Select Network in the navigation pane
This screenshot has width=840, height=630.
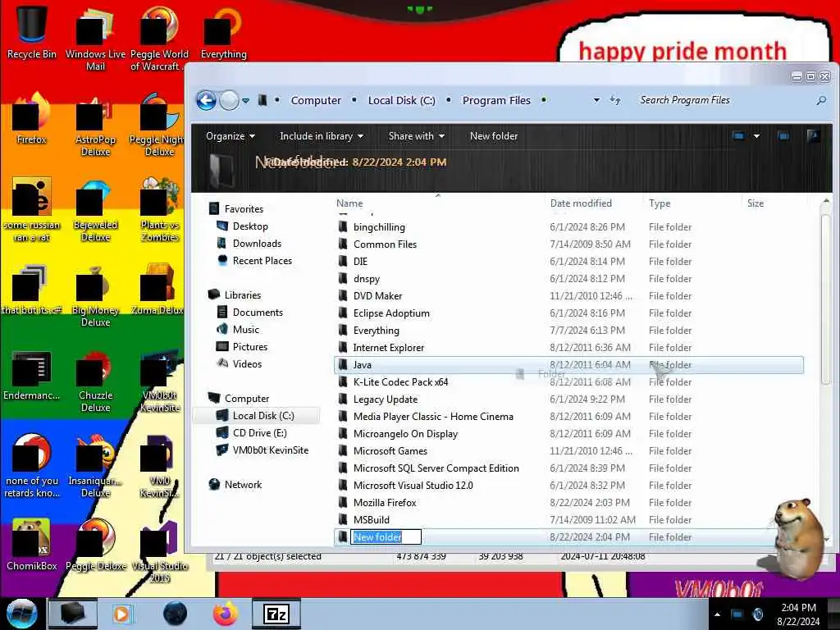click(243, 484)
